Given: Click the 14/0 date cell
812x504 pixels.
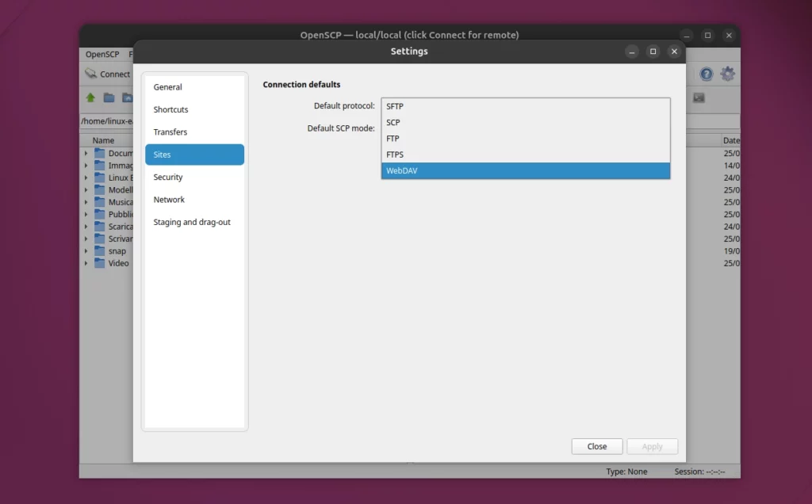Looking at the screenshot, I should click(732, 166).
